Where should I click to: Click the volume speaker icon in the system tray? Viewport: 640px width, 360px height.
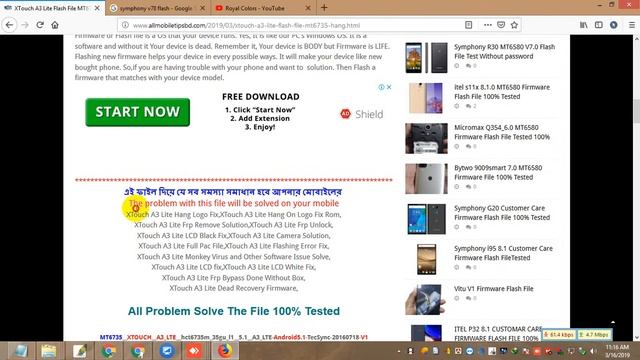pyautogui.click(x=593, y=351)
